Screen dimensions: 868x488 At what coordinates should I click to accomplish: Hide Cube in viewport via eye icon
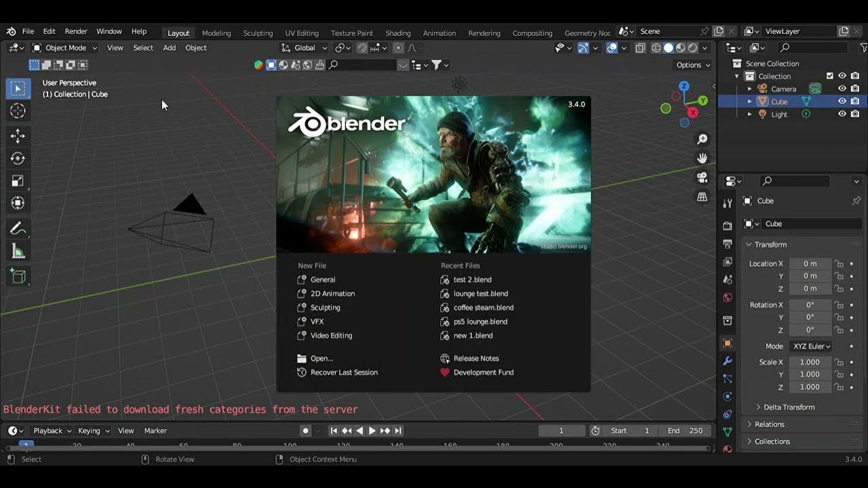(x=842, y=102)
